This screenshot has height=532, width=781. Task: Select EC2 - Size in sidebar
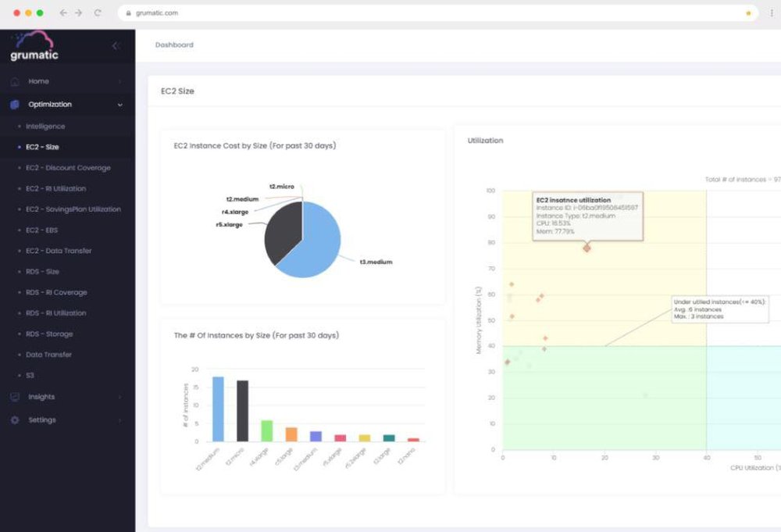[x=42, y=147]
